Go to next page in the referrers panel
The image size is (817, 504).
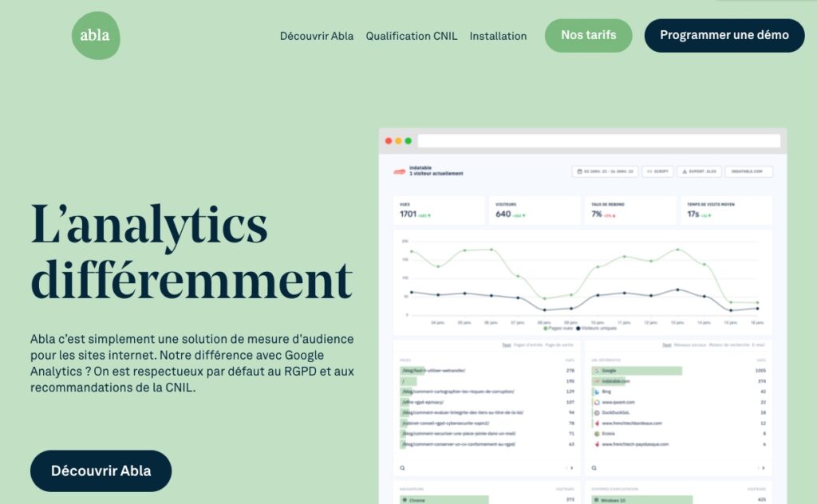coord(764,468)
